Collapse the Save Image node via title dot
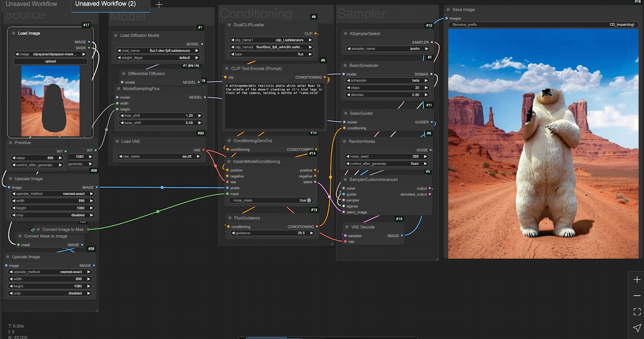644x339 pixels. pyautogui.click(x=448, y=10)
